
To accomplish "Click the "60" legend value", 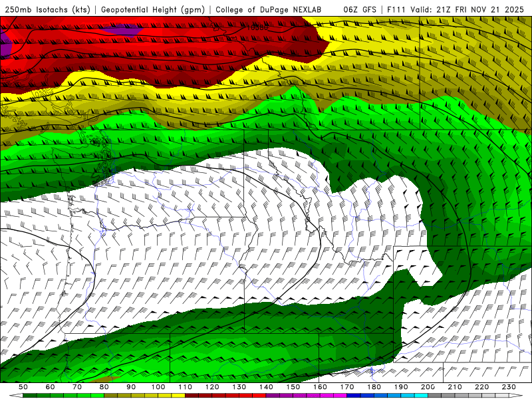I will tap(50, 387).
